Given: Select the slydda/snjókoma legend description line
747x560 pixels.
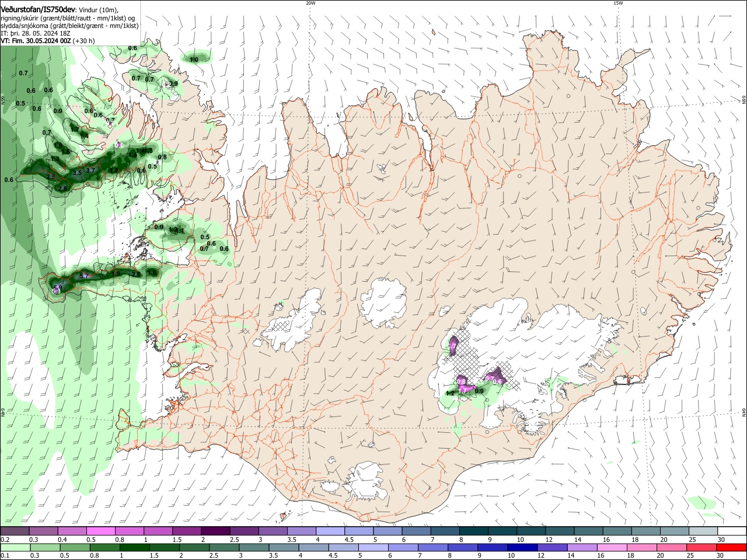Looking at the screenshot, I should [70, 26].
